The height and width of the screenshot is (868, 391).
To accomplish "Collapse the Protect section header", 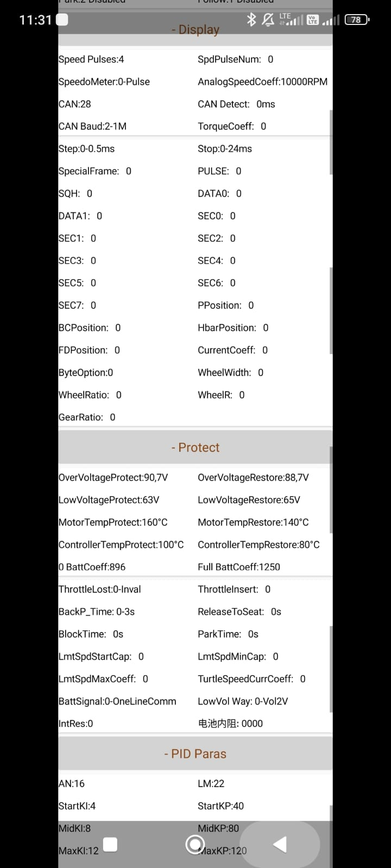I will click(x=195, y=448).
